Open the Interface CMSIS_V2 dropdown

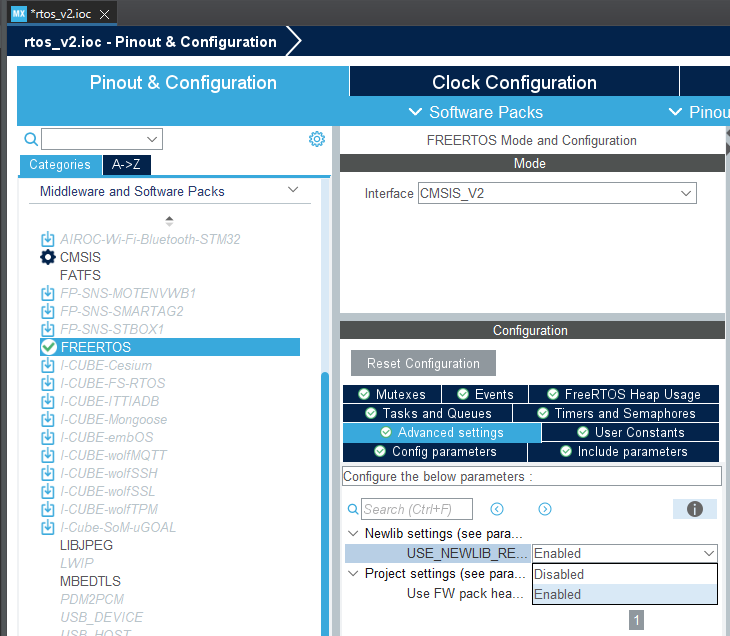pyautogui.click(x=557, y=193)
